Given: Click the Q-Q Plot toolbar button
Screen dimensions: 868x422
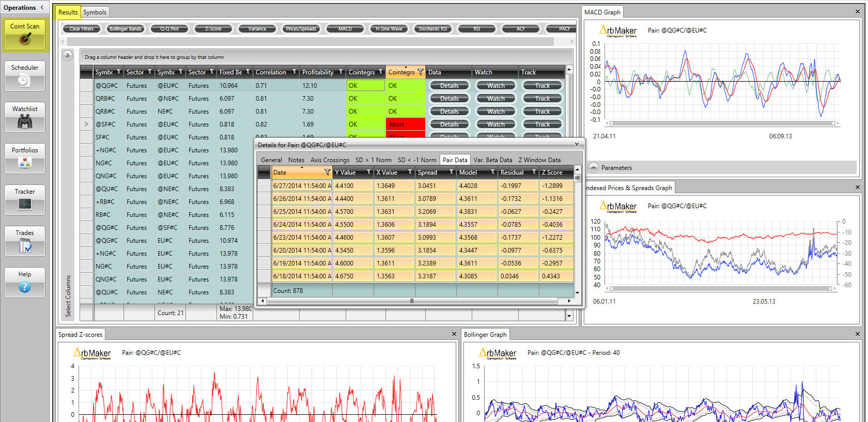Looking at the screenshot, I should 169,29.
